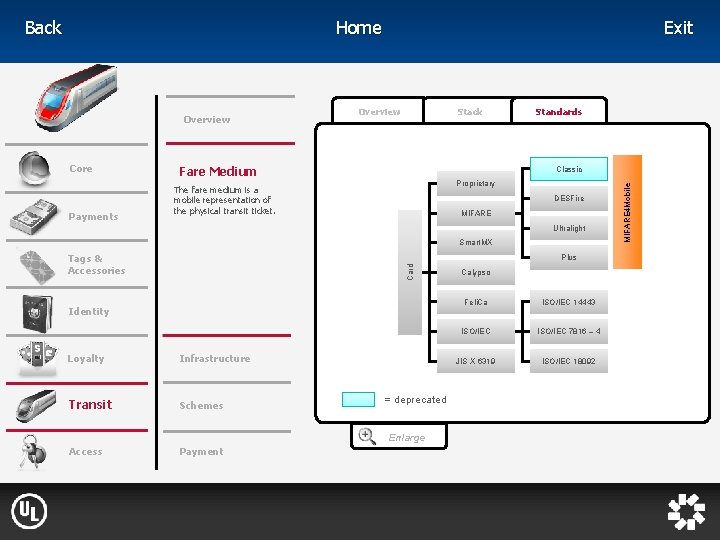Select the Transit category label

[x=90, y=405]
